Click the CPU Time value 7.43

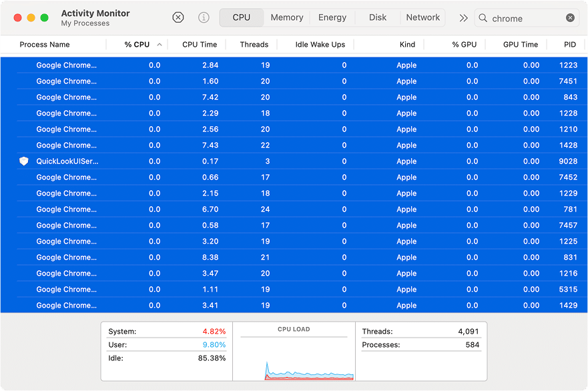(x=210, y=145)
